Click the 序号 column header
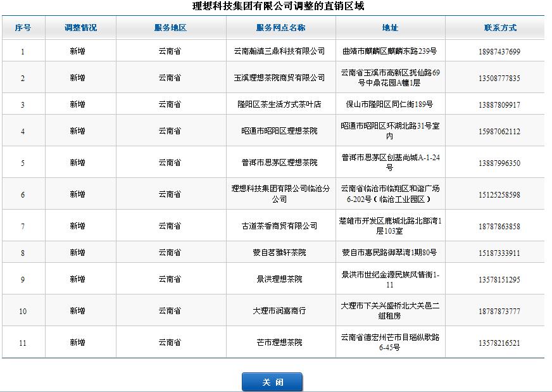552x392 pixels. (x=23, y=28)
